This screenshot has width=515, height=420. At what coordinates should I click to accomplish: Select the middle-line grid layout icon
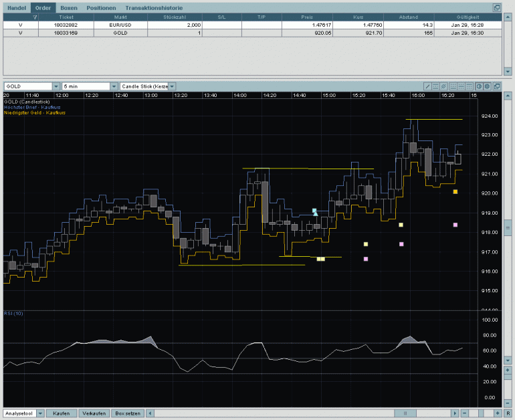pos(461,86)
